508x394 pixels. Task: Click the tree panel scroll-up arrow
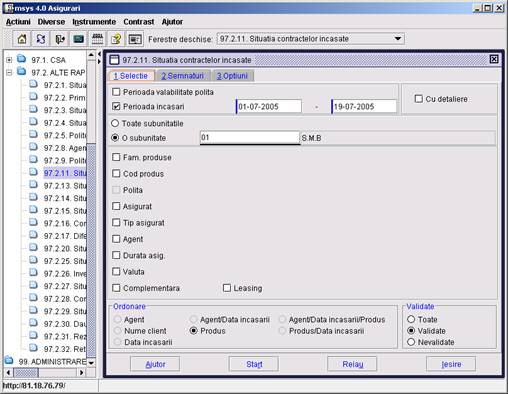pos(91,55)
